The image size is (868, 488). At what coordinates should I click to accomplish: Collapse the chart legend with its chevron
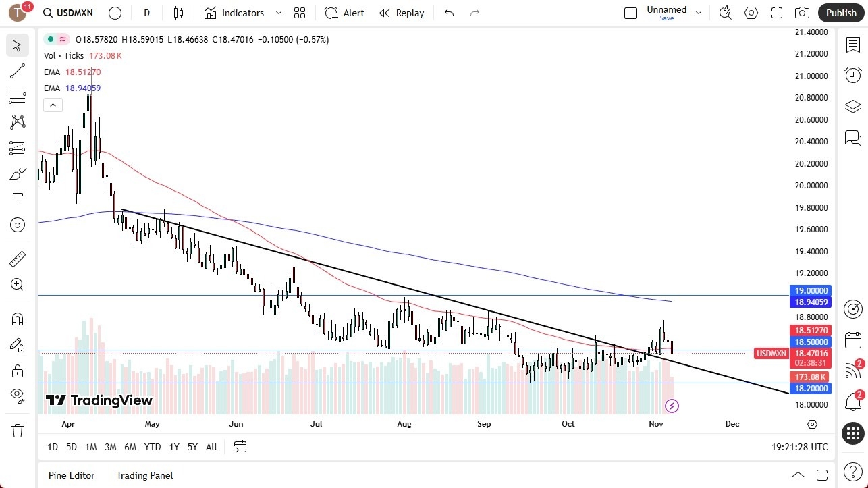53,105
